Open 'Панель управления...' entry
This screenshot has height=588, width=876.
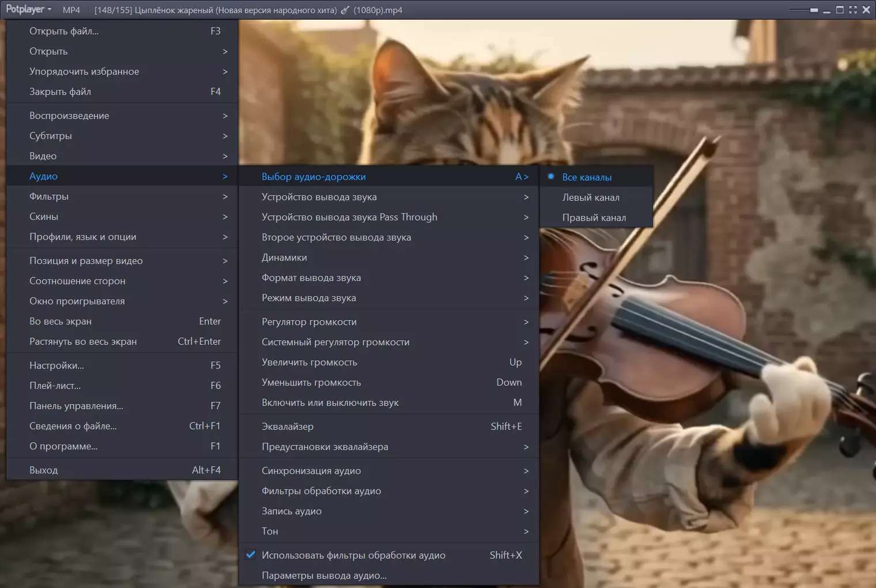[x=122, y=406]
